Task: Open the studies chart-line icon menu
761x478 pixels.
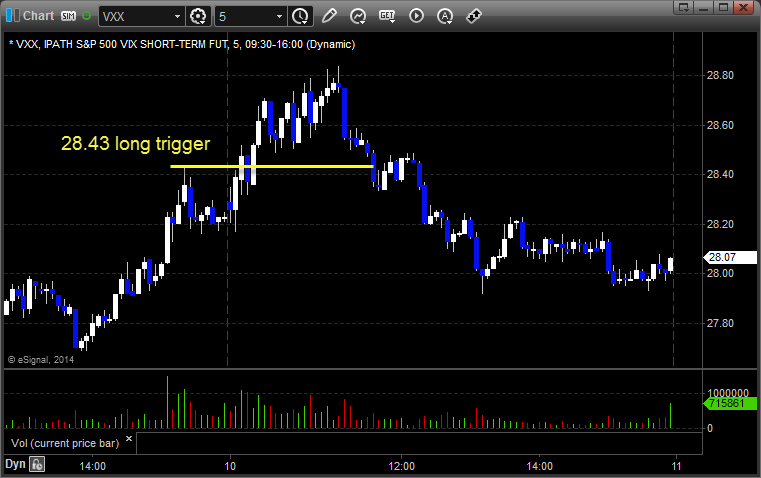Action: (x=358, y=16)
